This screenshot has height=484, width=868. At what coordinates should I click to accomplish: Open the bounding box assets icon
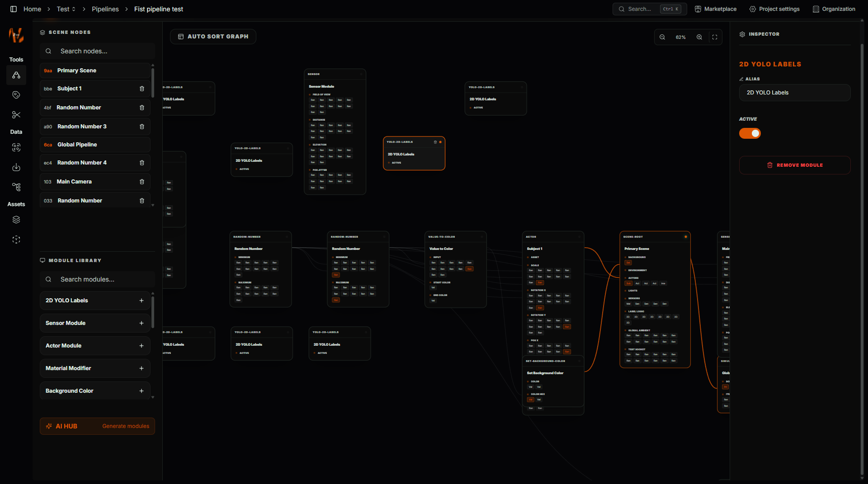(x=16, y=240)
